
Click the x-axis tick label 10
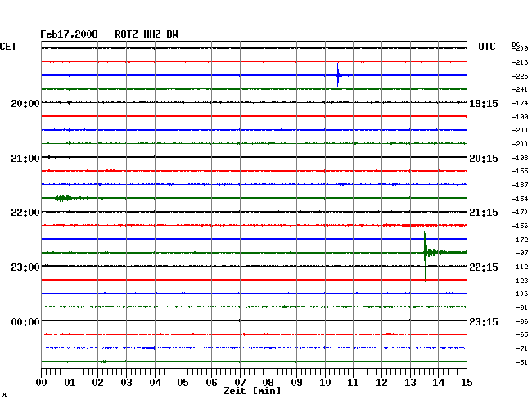point(325,382)
